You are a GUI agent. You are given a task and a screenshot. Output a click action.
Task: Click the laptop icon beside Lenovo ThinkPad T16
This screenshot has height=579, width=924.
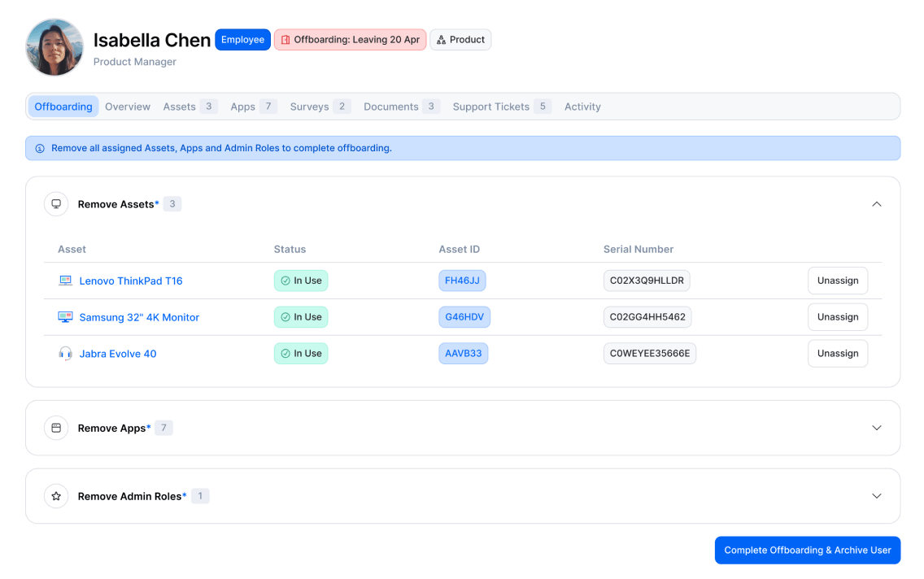click(x=65, y=280)
